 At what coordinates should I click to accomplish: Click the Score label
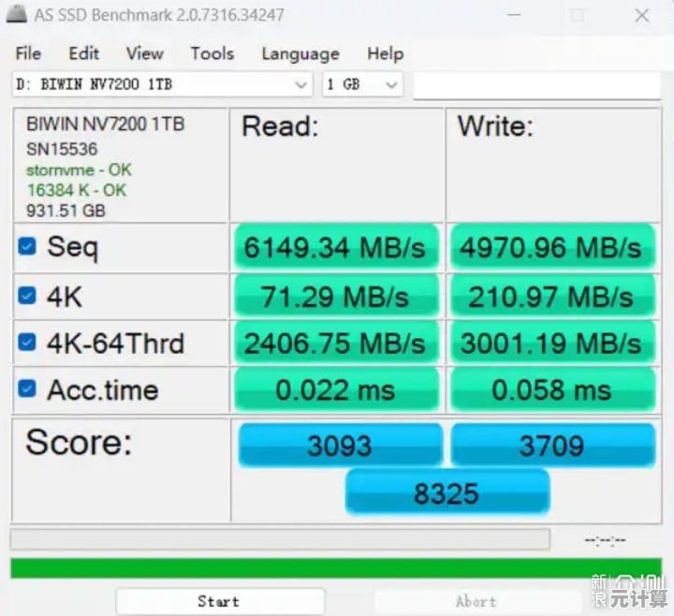pyautogui.click(x=79, y=442)
